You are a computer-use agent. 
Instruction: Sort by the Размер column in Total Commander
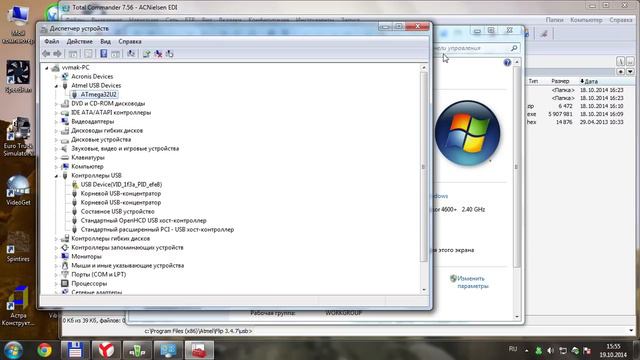coord(560,81)
